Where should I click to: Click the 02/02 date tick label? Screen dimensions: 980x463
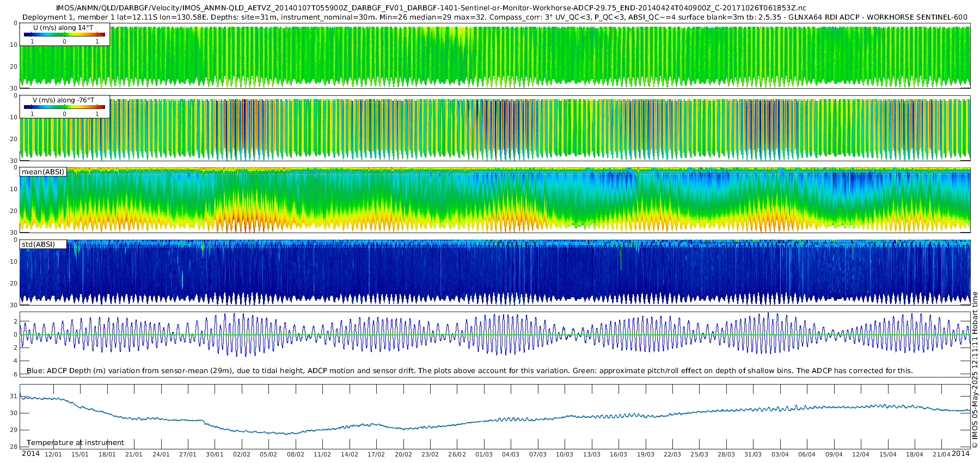[x=242, y=454]
